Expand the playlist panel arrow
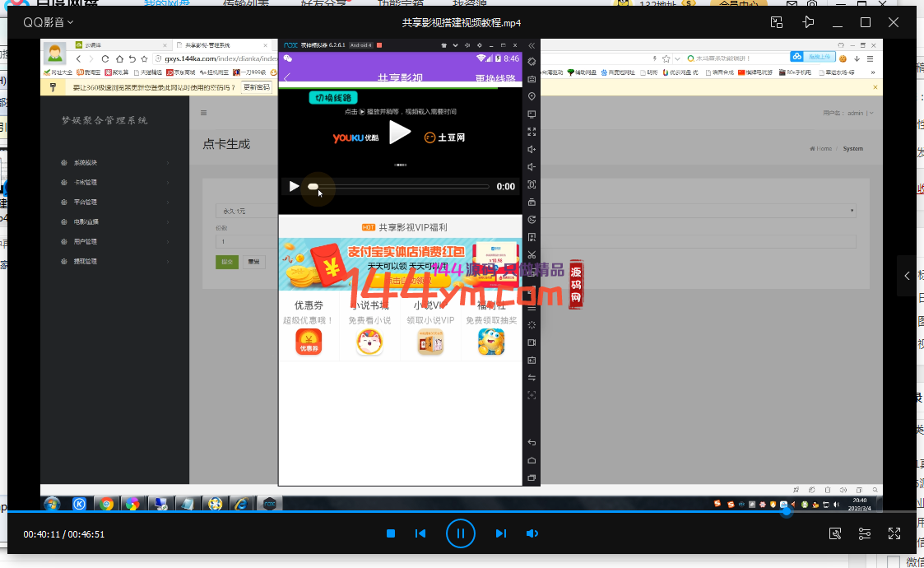Image resolution: width=924 pixels, height=568 pixels. 906,276
